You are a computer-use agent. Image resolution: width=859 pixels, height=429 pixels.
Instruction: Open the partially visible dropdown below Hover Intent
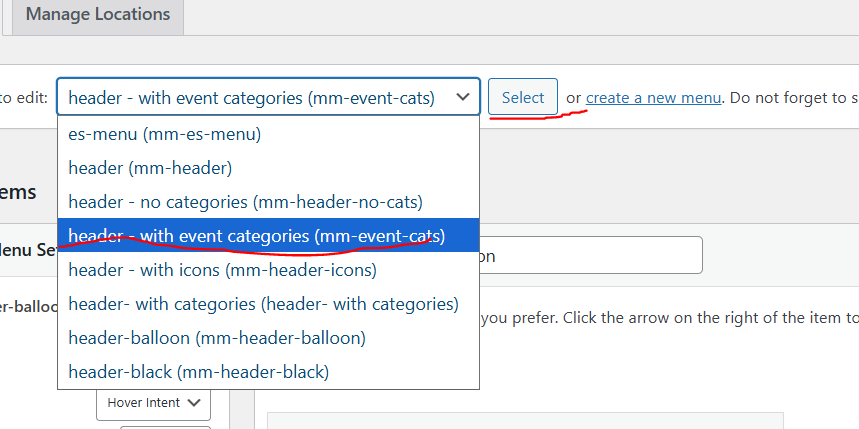coord(165,427)
